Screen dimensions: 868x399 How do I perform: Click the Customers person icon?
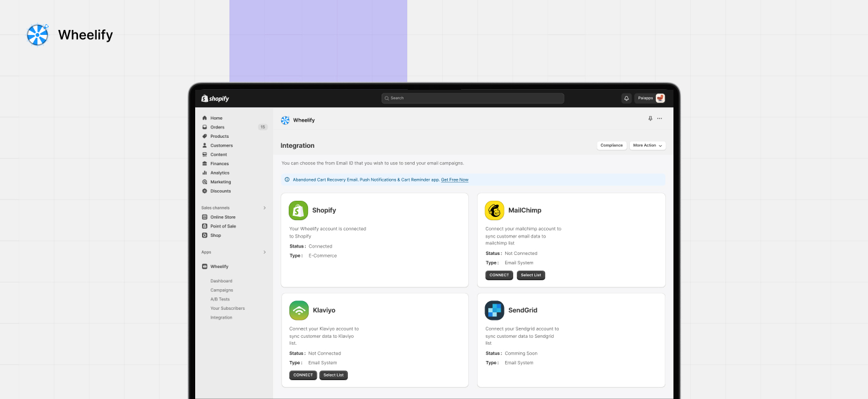click(x=205, y=145)
